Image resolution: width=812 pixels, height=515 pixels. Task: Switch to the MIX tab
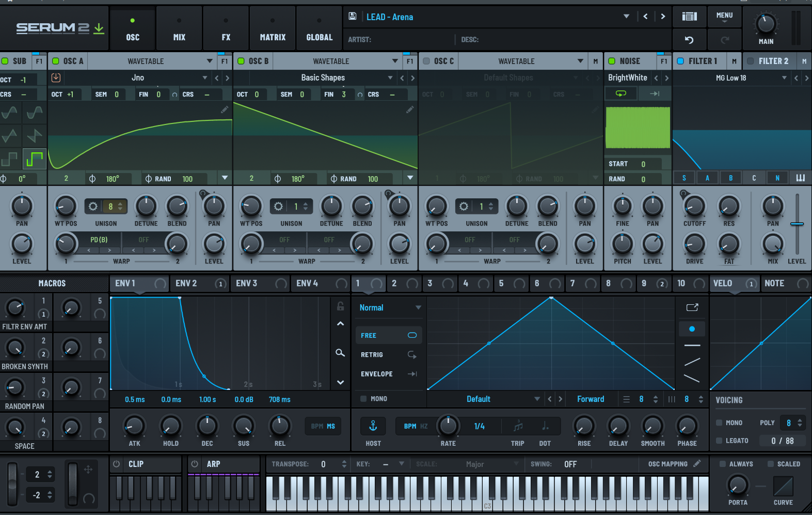pos(179,29)
